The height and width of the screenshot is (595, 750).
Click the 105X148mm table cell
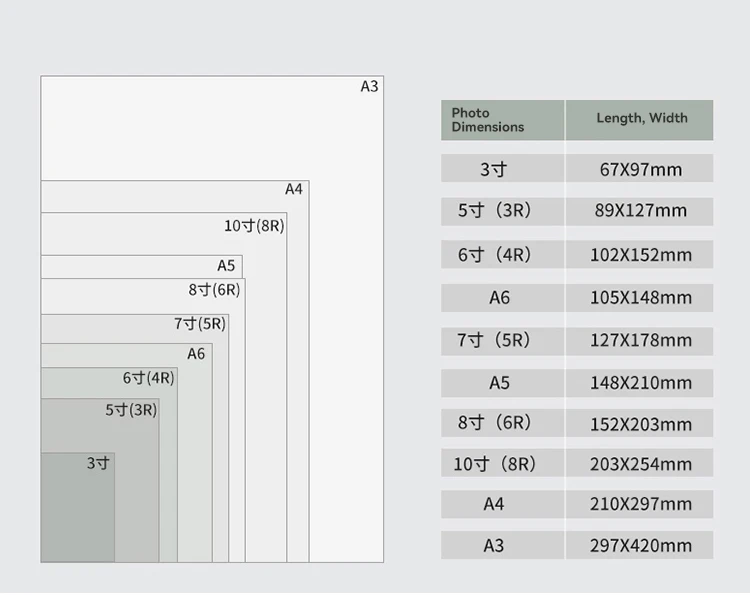640,298
